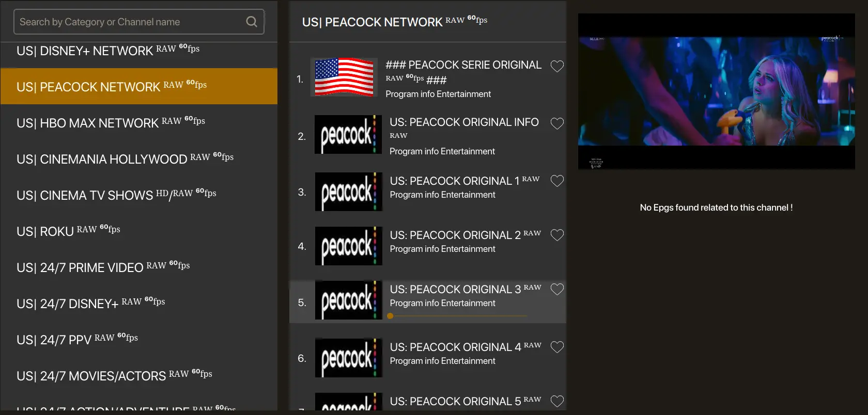Viewport: 868px width, 415px height.
Task: Toggle heart for PEACOCK ORIGINAL 1
Action: tap(557, 181)
